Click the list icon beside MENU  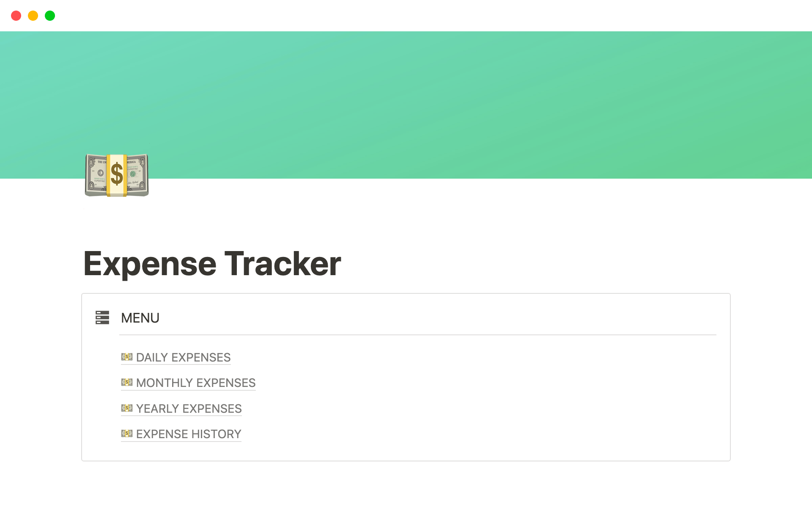coord(102,317)
